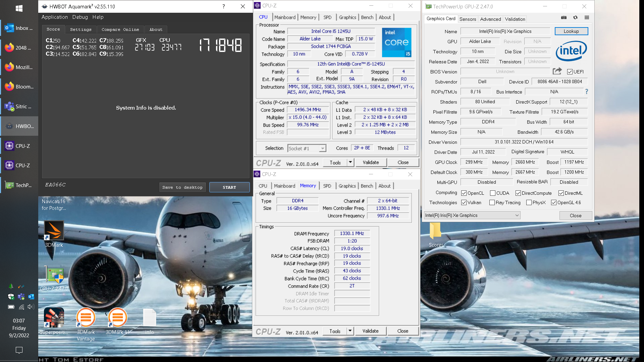
Task: Toggle the OpenGL 4.6 checkbox
Action: 554,202
